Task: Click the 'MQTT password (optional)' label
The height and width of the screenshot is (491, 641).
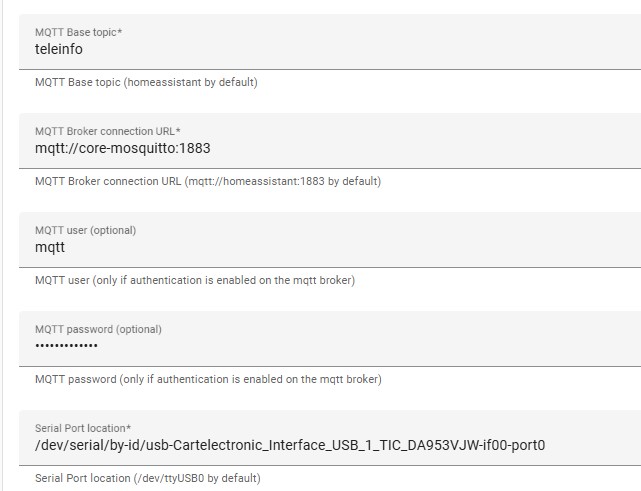Action: click(97, 329)
